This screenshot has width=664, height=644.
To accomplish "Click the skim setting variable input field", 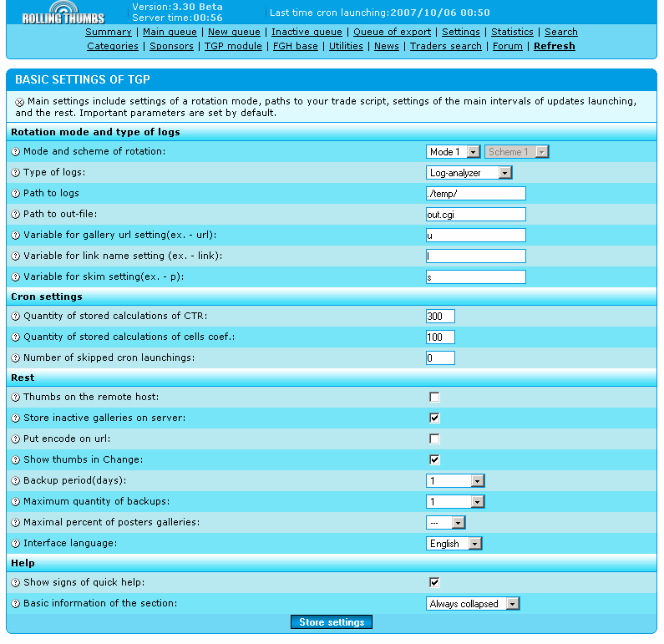I will click(x=476, y=277).
